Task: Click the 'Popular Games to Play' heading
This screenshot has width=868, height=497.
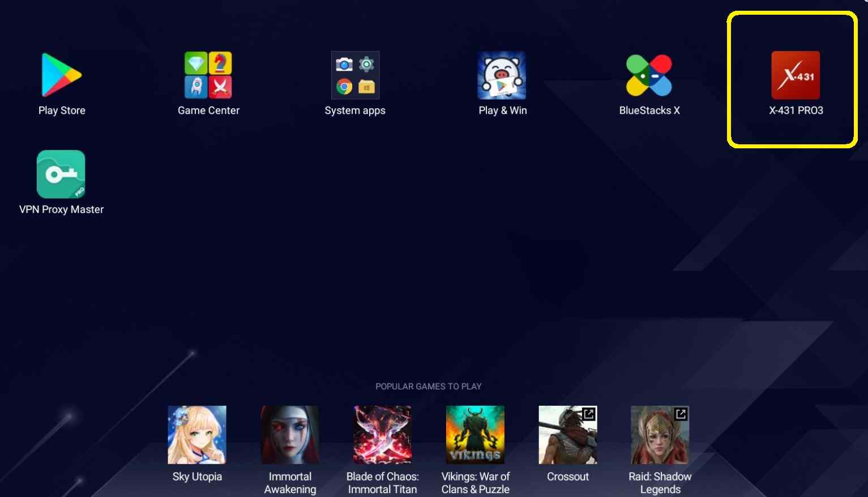Action: coord(428,387)
